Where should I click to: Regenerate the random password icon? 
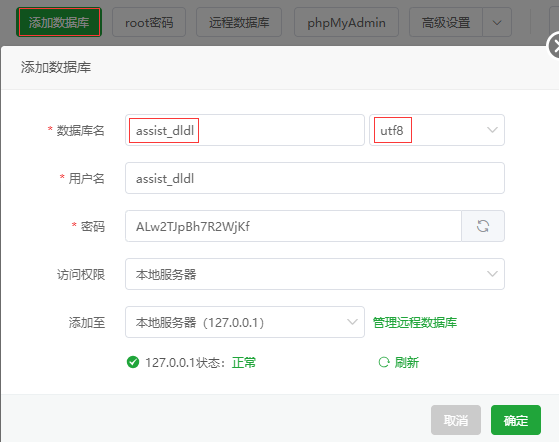(x=483, y=226)
